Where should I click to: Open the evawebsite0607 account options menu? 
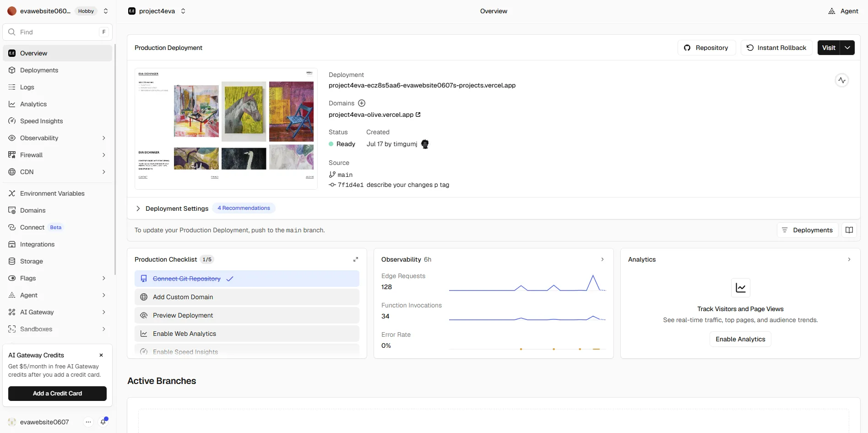click(x=88, y=422)
